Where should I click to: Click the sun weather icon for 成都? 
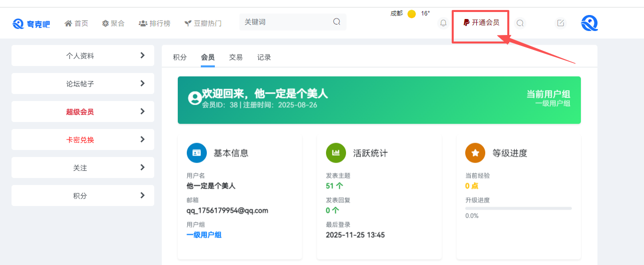(412, 14)
